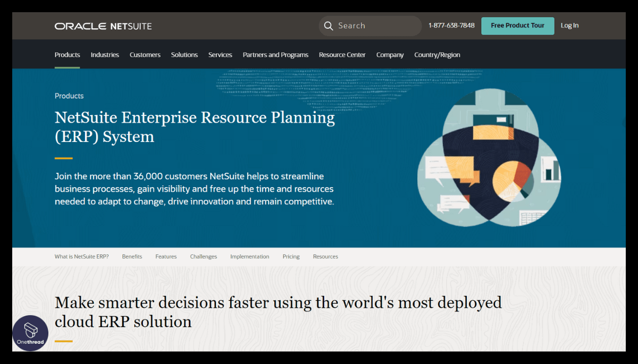This screenshot has width=638, height=364.
Task: Call the 1-877-638-7848 phone number link
Action: (451, 25)
